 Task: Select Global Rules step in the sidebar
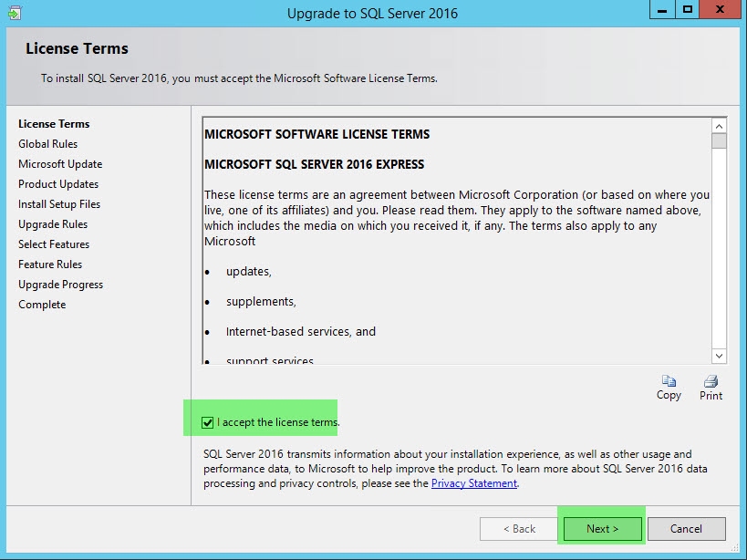(x=47, y=144)
